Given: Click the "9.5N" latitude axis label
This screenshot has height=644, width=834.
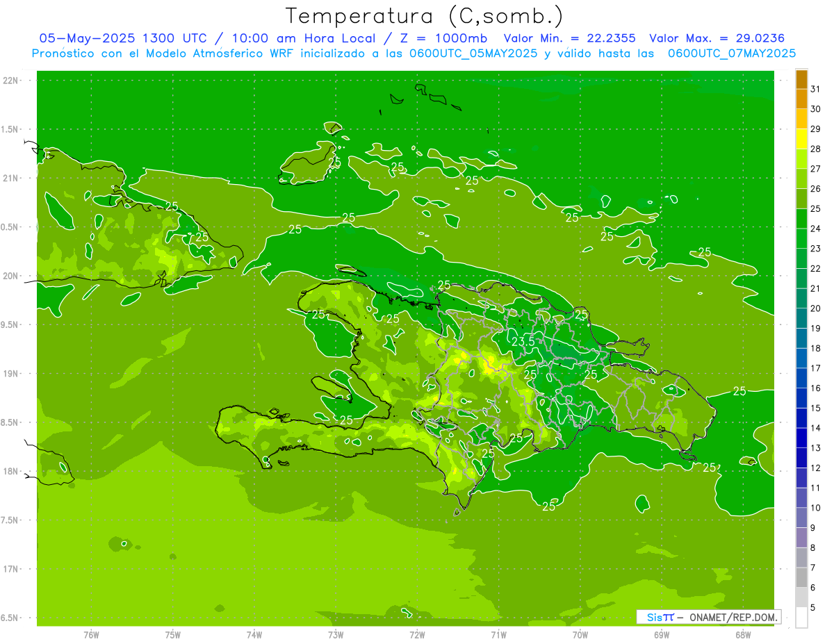Looking at the screenshot, I should [11, 324].
